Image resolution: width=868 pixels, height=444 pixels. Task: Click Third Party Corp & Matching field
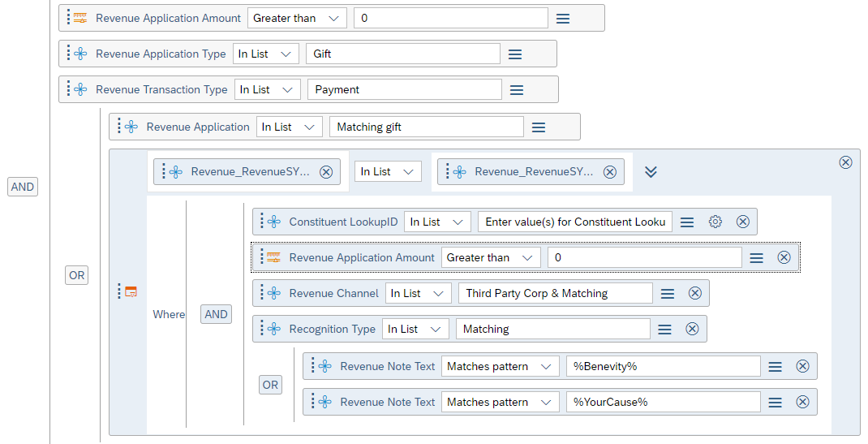click(x=555, y=293)
